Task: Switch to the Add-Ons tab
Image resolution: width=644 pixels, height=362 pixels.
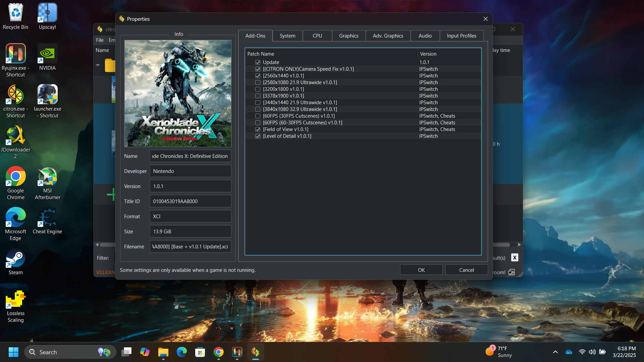Action: tap(255, 36)
